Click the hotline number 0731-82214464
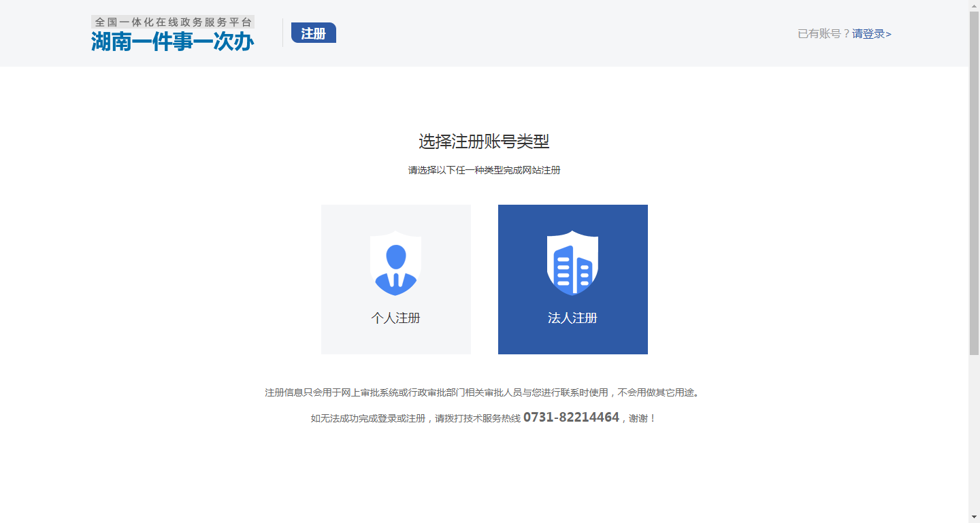 click(x=571, y=418)
